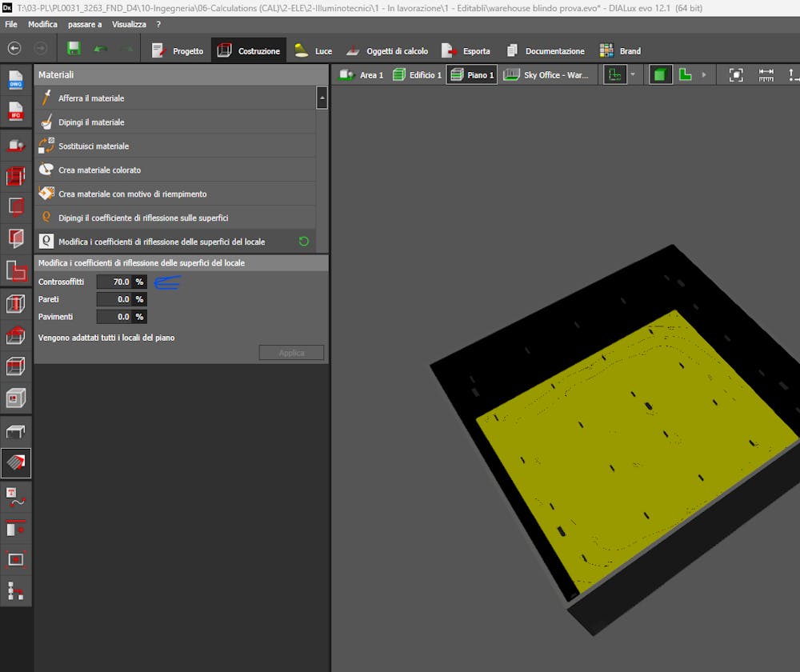Click the zoom-to-fit view icon
The image size is (800, 672).
click(x=735, y=74)
